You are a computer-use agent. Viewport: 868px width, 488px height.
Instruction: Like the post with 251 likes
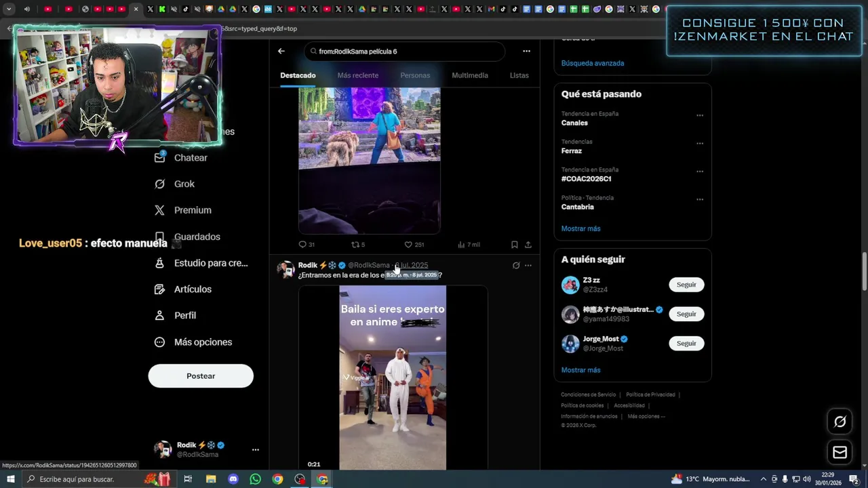(408, 245)
